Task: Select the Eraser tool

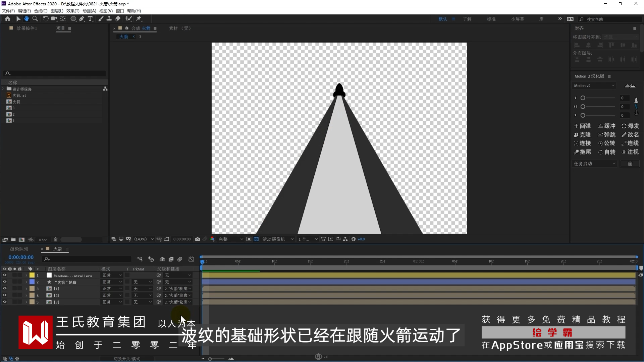Action: click(118, 19)
